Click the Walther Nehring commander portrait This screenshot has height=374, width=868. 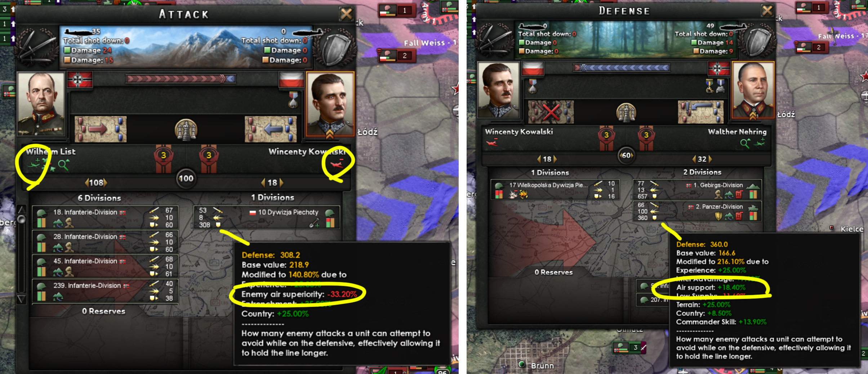pyautogui.click(x=753, y=90)
